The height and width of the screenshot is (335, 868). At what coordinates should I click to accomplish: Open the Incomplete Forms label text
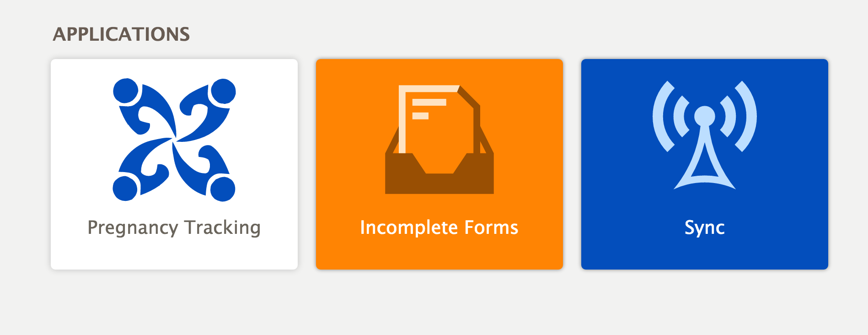coord(439,227)
